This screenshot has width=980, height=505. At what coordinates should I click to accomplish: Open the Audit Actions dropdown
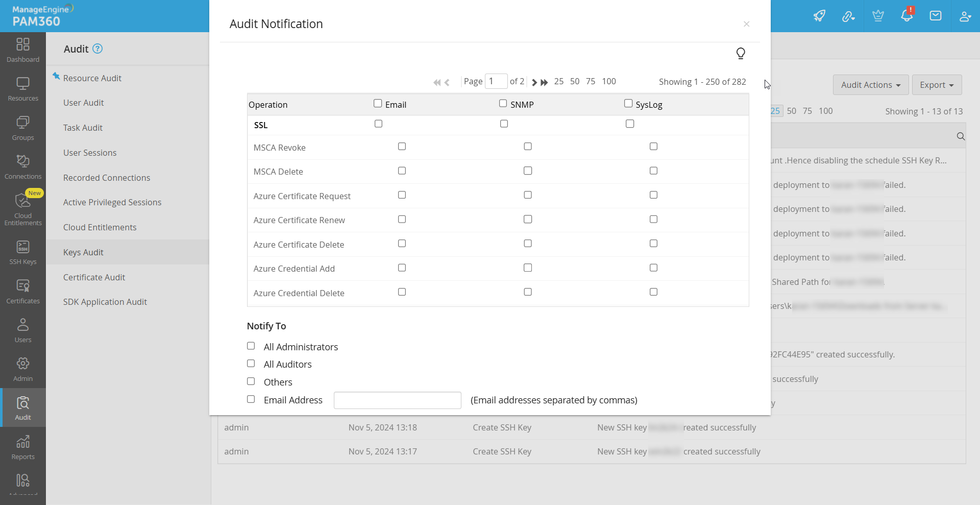coord(870,85)
